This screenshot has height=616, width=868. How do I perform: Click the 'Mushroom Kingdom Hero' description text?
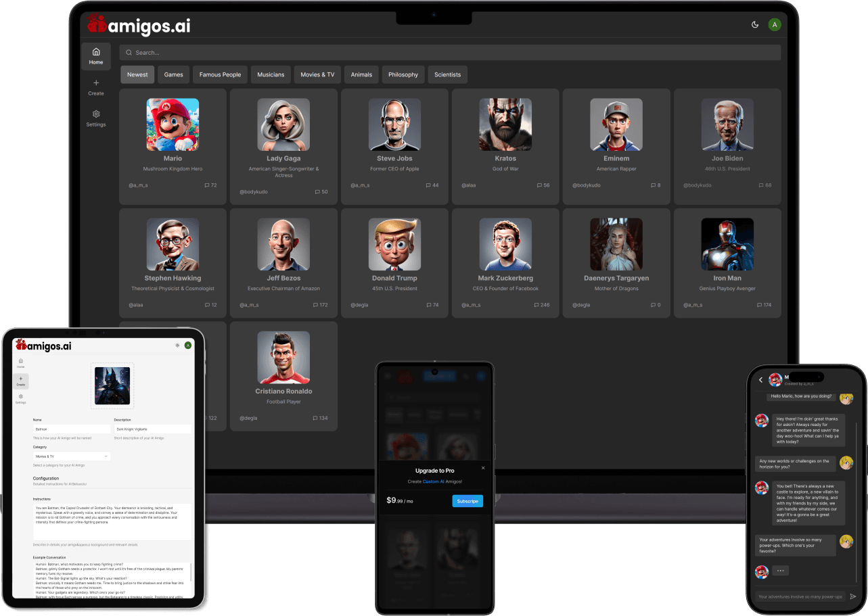point(173,169)
